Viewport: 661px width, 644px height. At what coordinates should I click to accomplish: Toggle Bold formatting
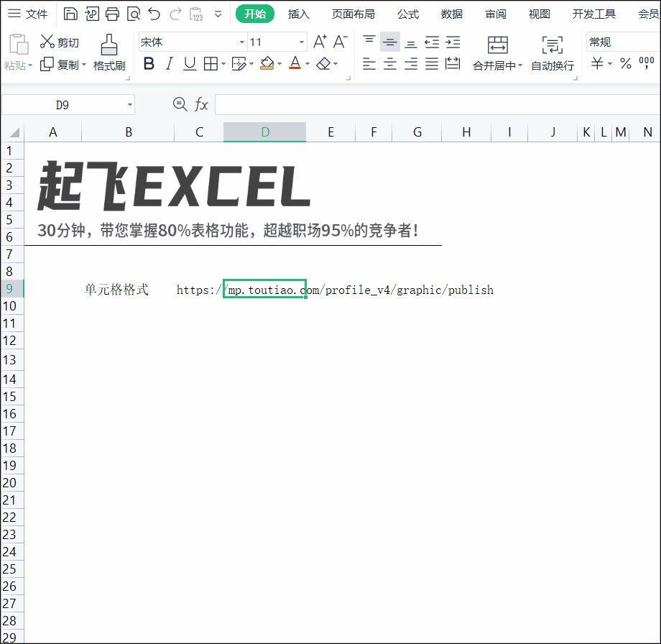coord(149,64)
